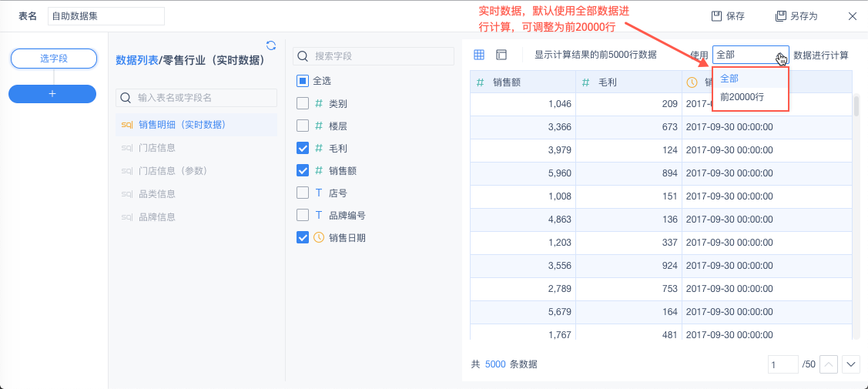Screen dimensions: 868x389
Task: Choose 前20000行 from the dropdown list
Action: pos(742,98)
